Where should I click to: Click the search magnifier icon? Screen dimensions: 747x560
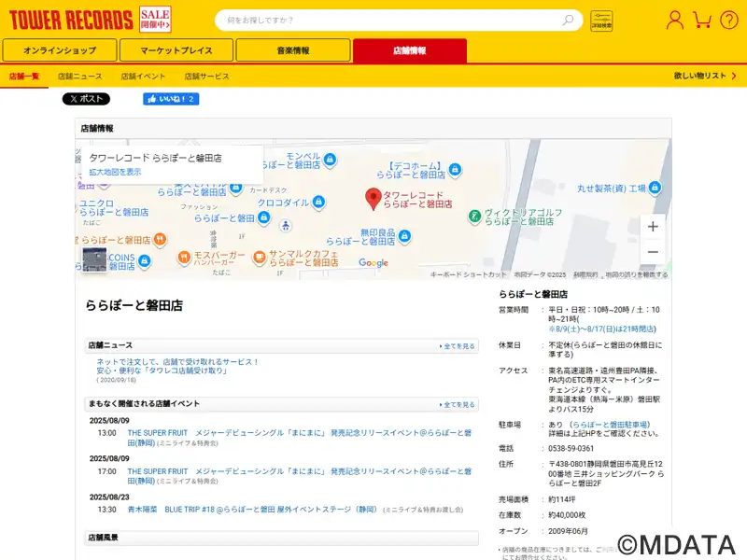[568, 20]
